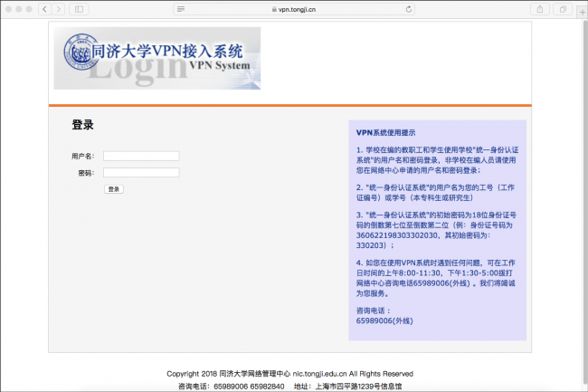This screenshot has height=392, width=588.
Task: Click tip 2 about 工号 or 学号 username
Action: pyautogui.click(x=435, y=193)
